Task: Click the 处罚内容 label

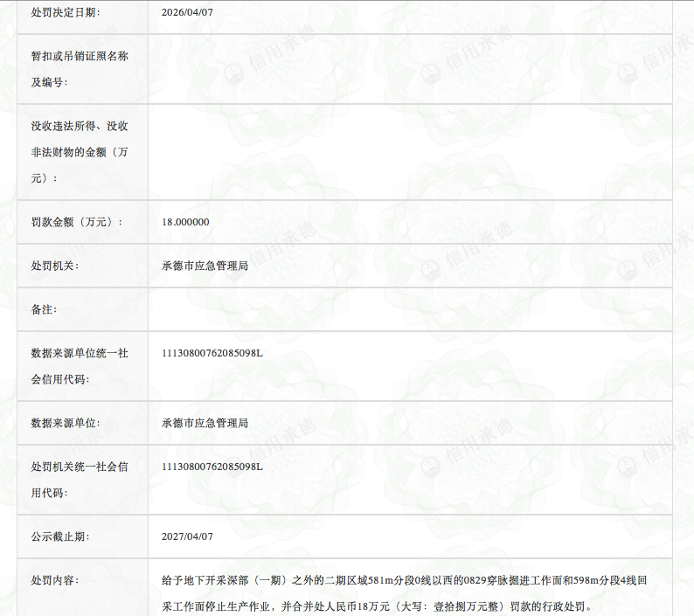Action: [x=55, y=580]
